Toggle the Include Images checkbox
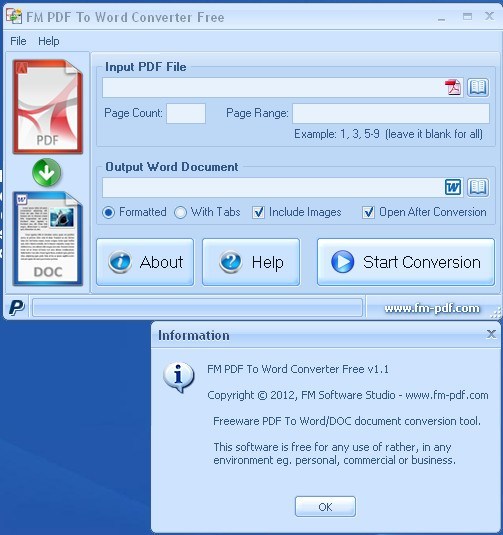The height and width of the screenshot is (535, 503). coord(258,212)
